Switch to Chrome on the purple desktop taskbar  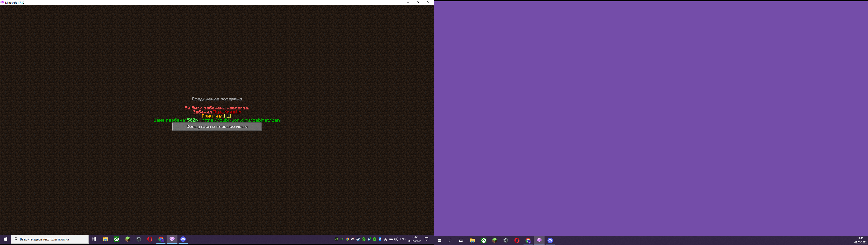(528, 241)
